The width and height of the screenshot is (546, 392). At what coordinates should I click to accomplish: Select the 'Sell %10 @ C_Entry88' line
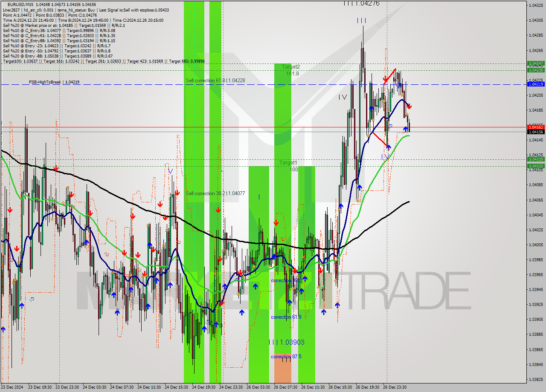(x=59, y=40)
